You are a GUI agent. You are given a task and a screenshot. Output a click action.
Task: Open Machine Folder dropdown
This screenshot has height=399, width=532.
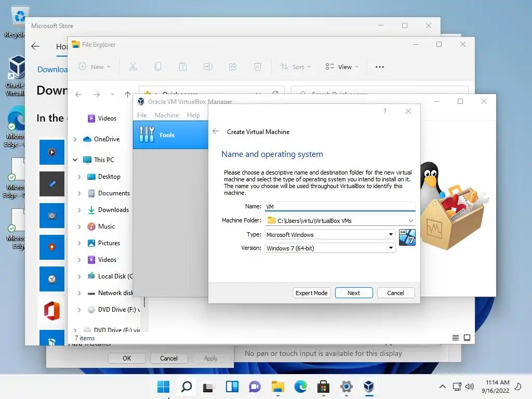pos(410,220)
